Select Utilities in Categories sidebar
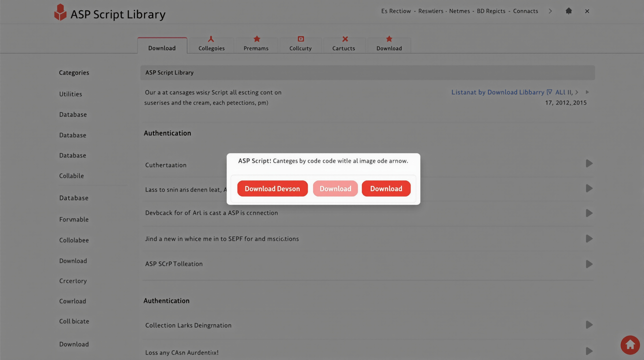Viewport: 644px width, 360px height. pyautogui.click(x=70, y=94)
